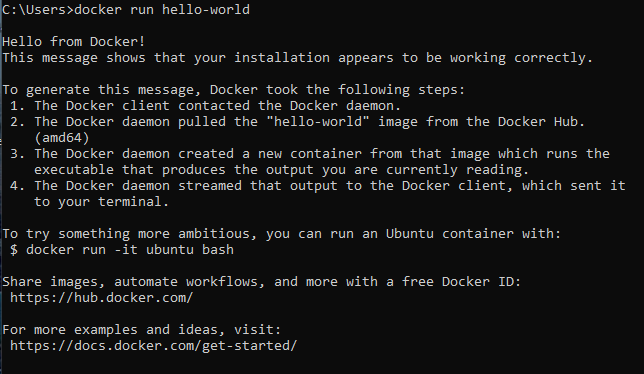Click the dollar sign before docker run

pos(14,250)
